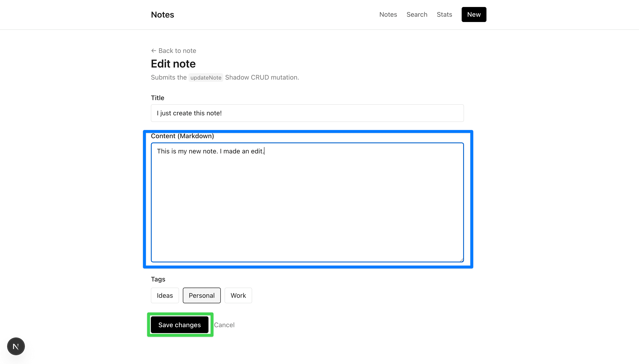Open the Notes nav menu item
This screenshot has width=639, height=364.
[388, 15]
